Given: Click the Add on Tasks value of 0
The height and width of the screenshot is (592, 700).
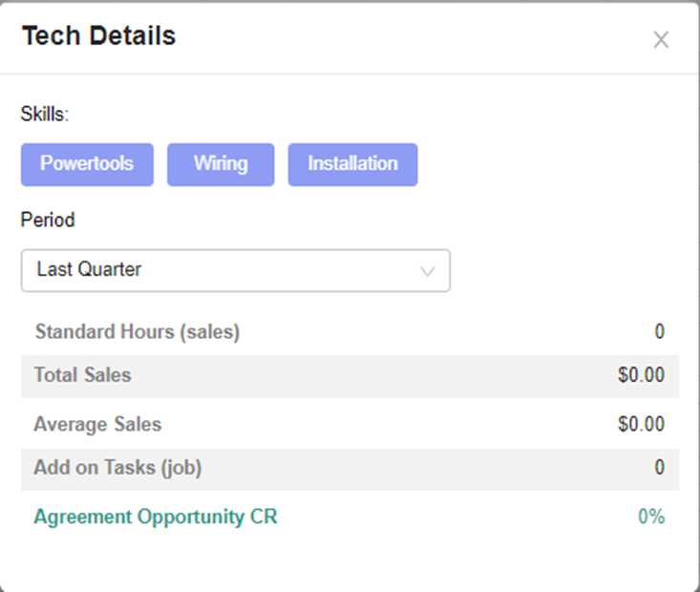Looking at the screenshot, I should [659, 469].
